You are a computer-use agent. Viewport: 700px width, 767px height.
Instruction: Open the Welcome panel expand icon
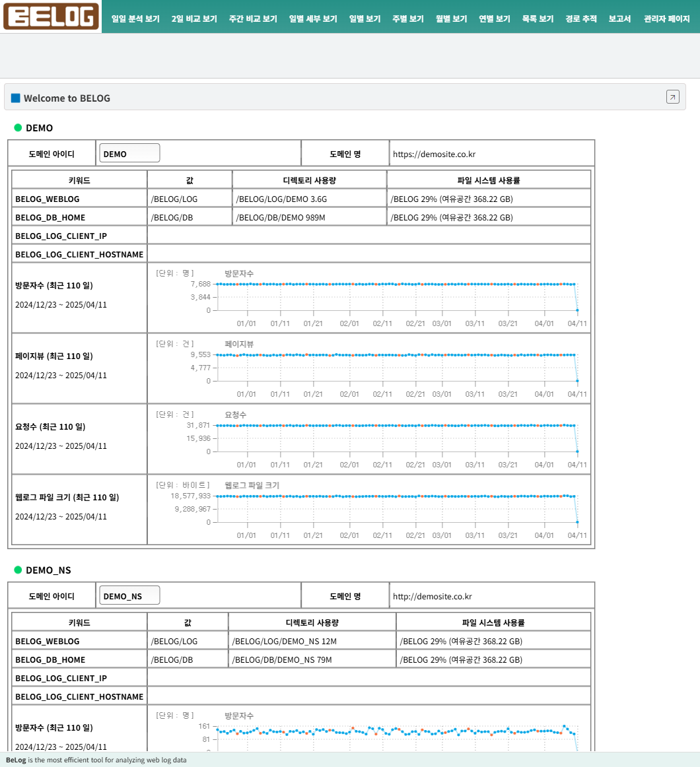point(672,97)
